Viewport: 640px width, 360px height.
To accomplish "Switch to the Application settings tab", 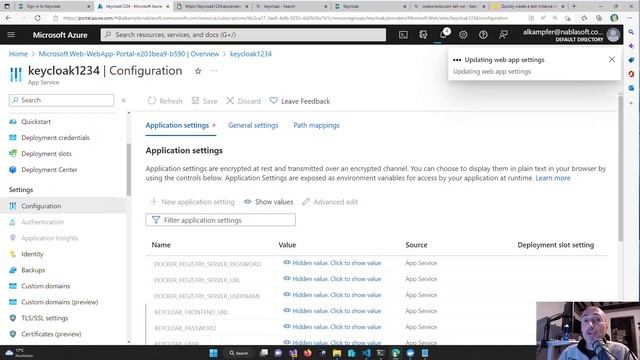I will 177,125.
